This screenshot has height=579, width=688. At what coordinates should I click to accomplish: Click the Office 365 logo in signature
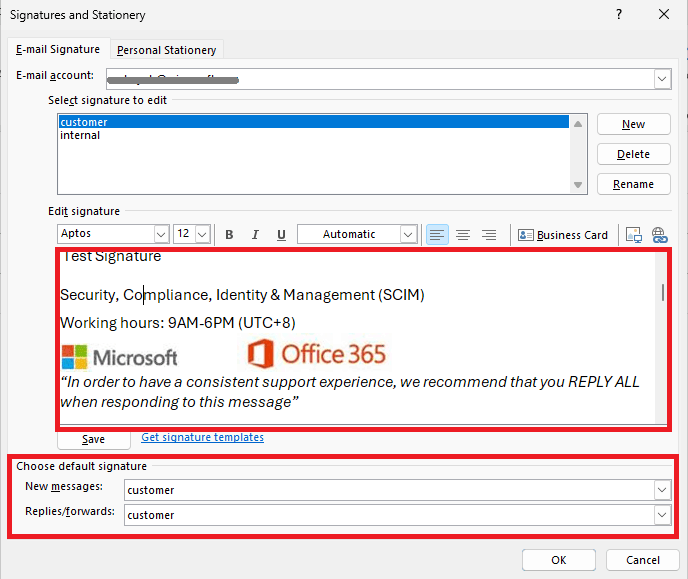click(316, 354)
